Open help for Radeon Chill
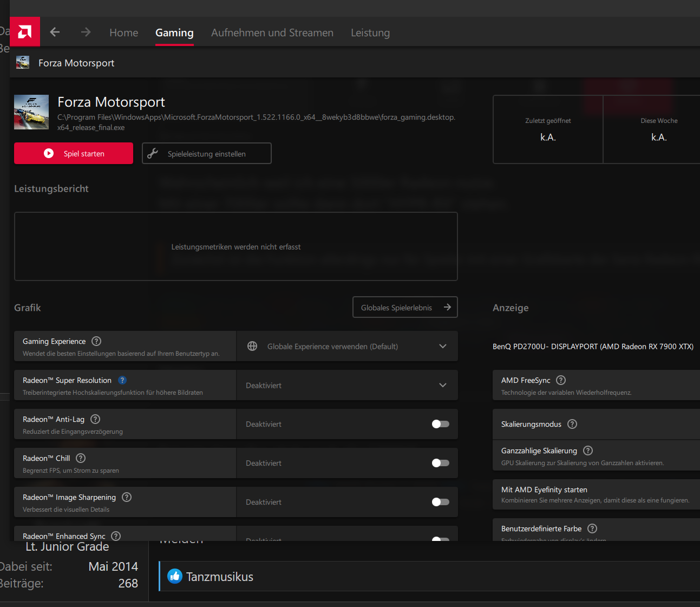The height and width of the screenshot is (607, 700). pos(81,458)
